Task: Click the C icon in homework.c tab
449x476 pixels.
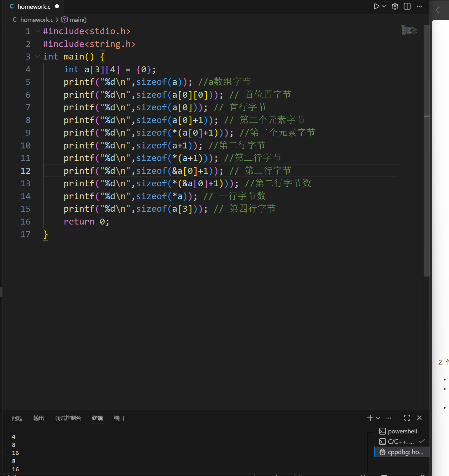Action: pos(12,6)
